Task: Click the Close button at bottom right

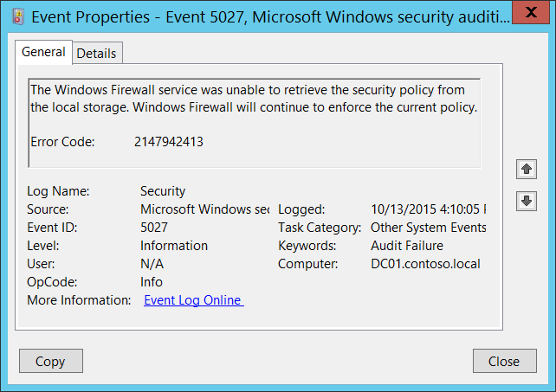Action: (x=503, y=362)
